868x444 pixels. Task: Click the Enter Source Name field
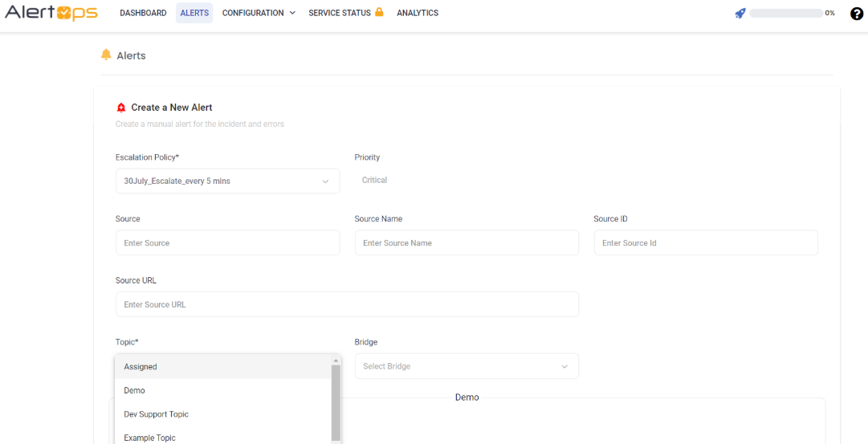point(467,243)
